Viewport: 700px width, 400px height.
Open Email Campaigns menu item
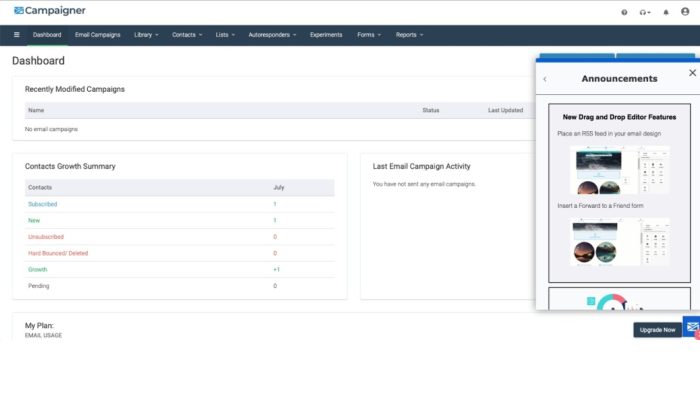click(x=98, y=35)
